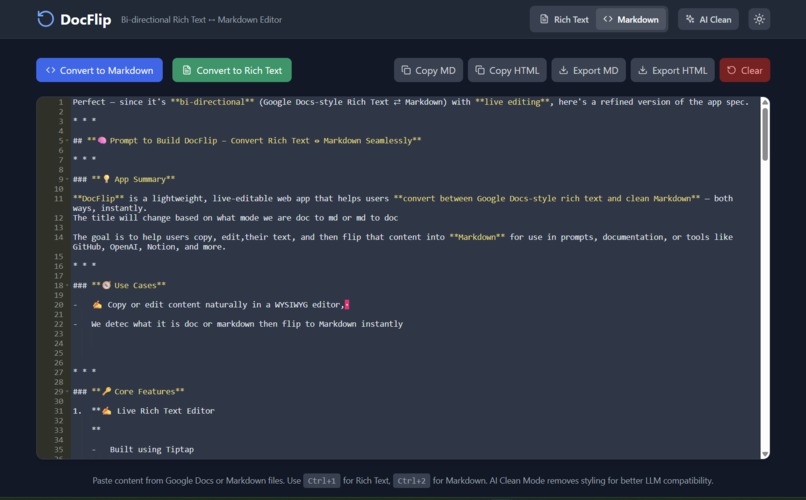
Task: Click the 'Use Cases' heading text
Action: [135, 286]
